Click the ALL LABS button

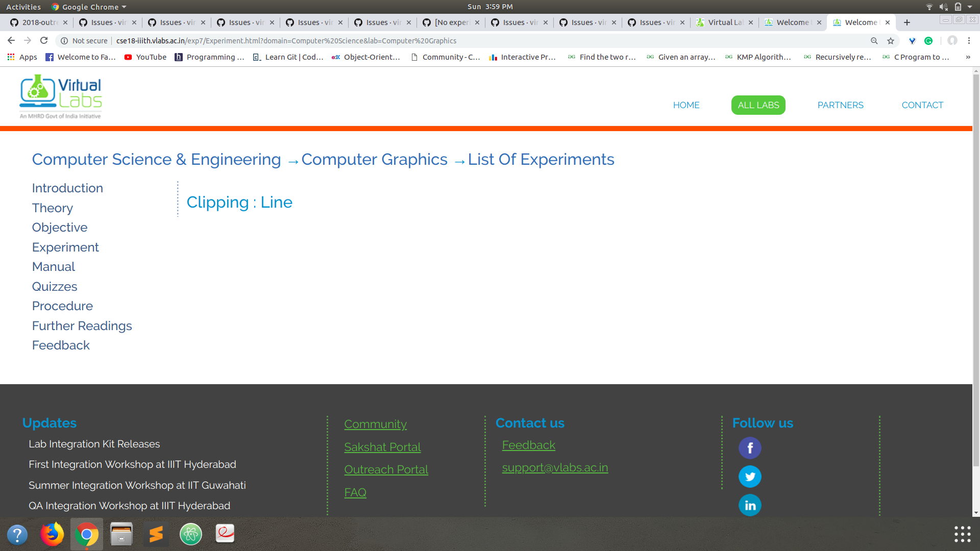(758, 105)
